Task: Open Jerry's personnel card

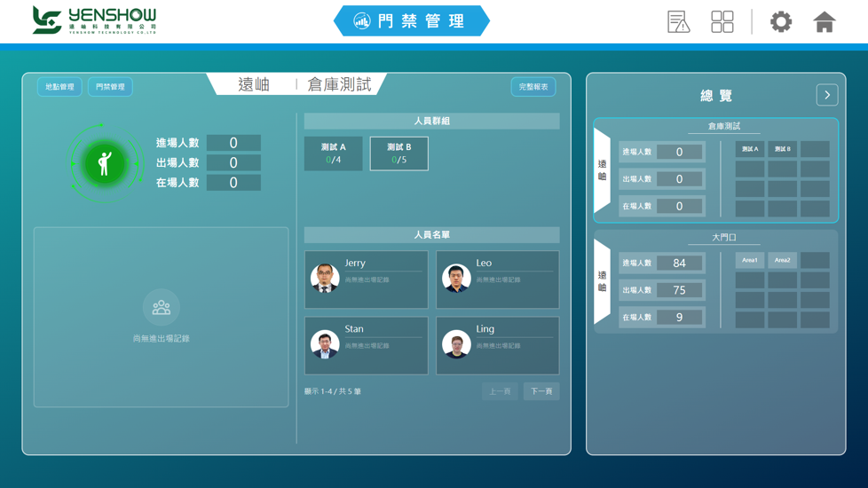Action: point(367,279)
